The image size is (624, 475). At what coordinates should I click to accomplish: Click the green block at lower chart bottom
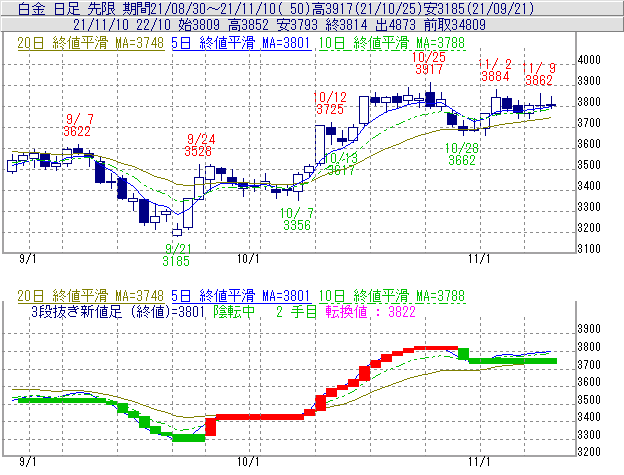[189, 438]
